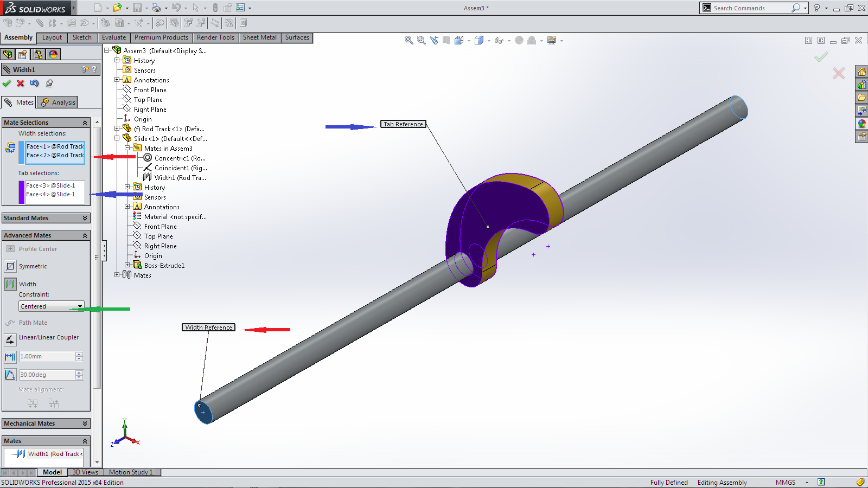Open the ConfigurationManager tab icon

pyautogui.click(x=37, y=54)
